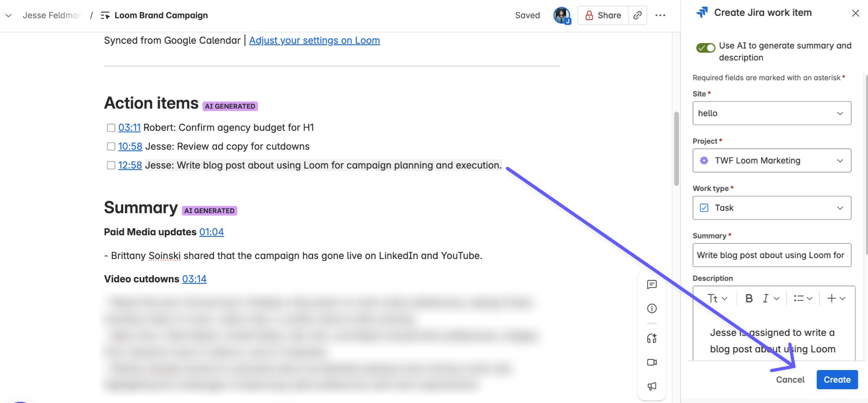
Task: Expand the Project dropdown TWF Loom Marketing
Action: click(x=771, y=160)
